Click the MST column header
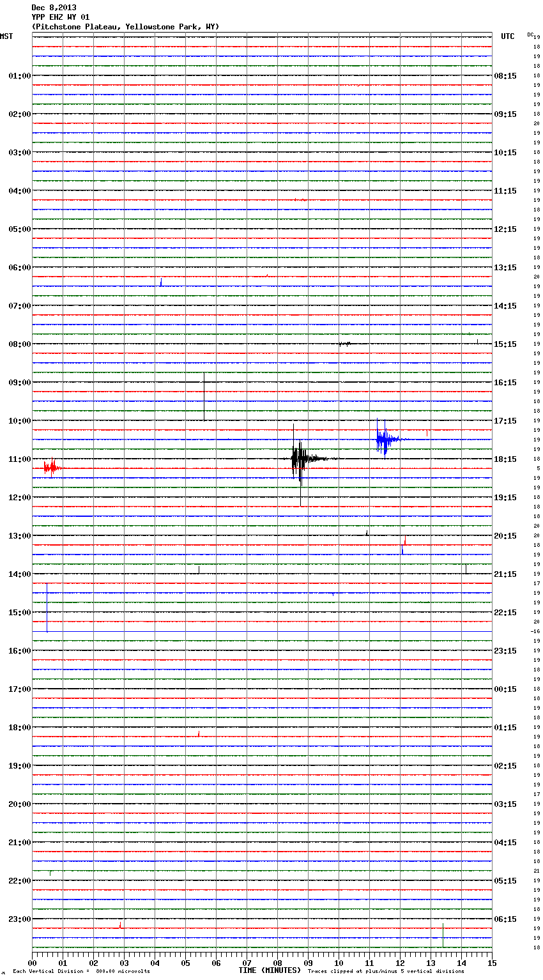 (x=6, y=36)
